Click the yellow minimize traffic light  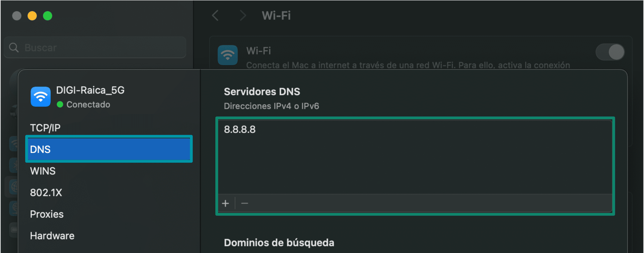coord(32,16)
